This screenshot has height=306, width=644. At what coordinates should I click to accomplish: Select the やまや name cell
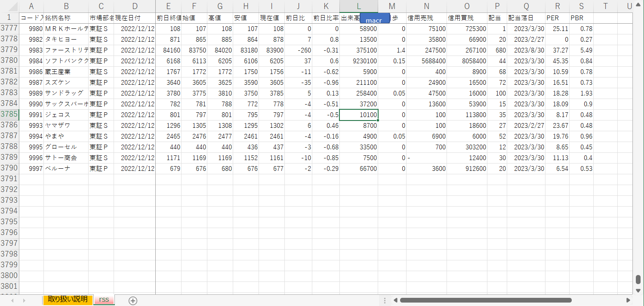66,136
